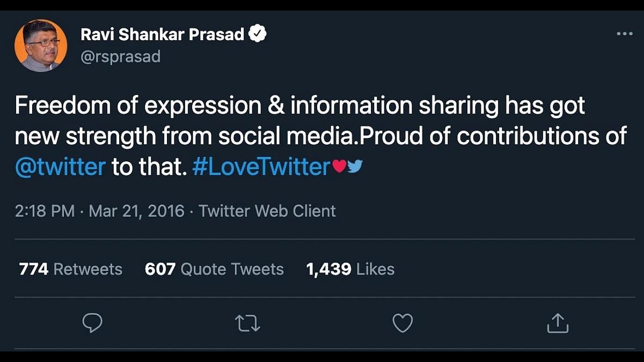The width and height of the screenshot is (644, 362).
Task: Open the Twitter Web Client source link
Action: pos(267,211)
